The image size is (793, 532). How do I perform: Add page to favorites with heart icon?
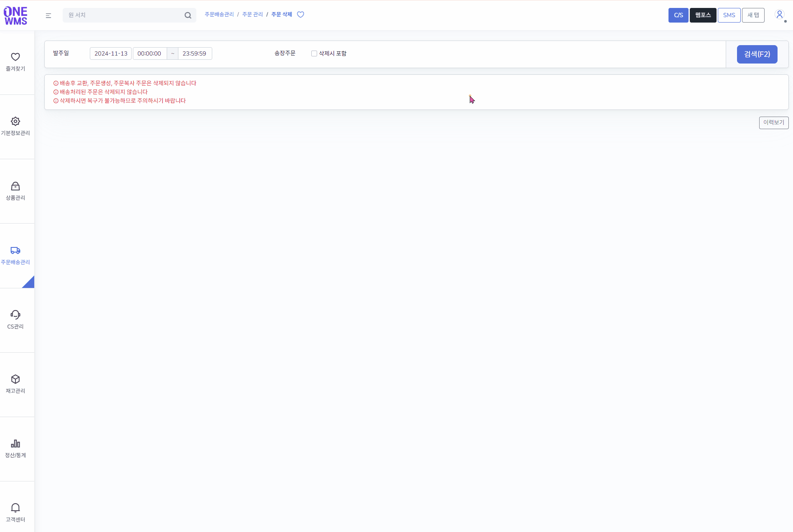point(300,15)
